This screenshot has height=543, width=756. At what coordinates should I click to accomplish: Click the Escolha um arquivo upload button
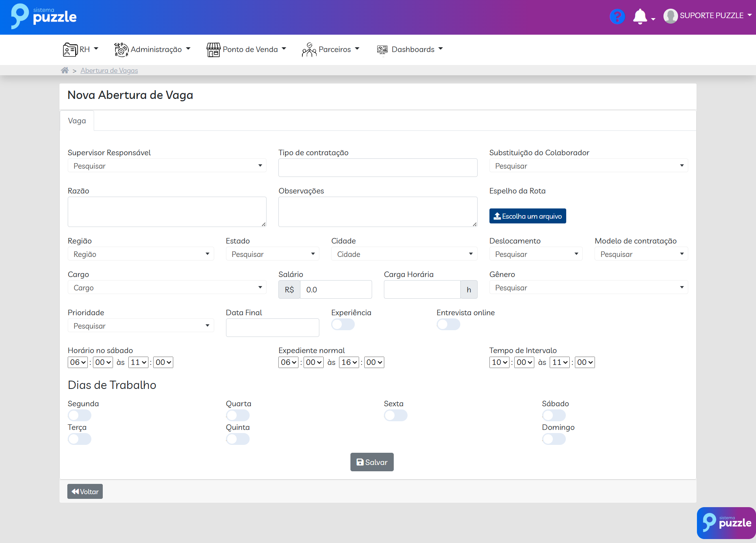click(527, 216)
